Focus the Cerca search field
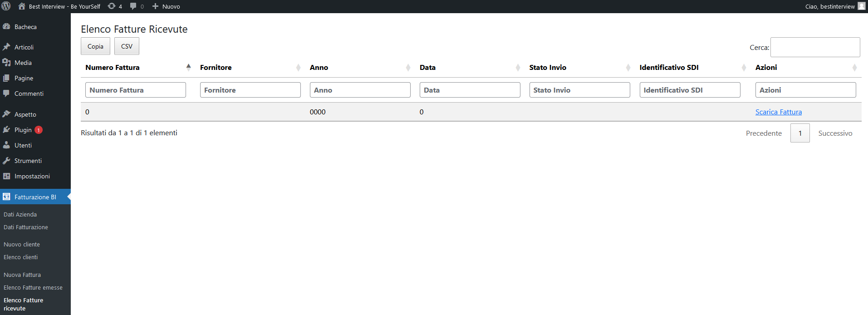This screenshot has width=868, height=315. pos(815,47)
